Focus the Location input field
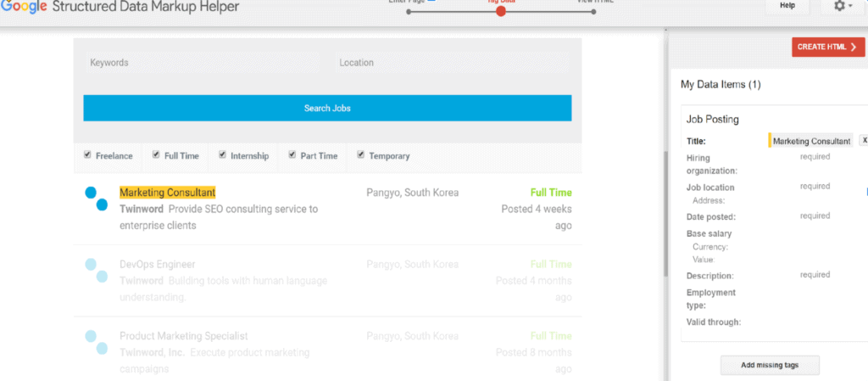This screenshot has width=868, height=381. [453, 63]
